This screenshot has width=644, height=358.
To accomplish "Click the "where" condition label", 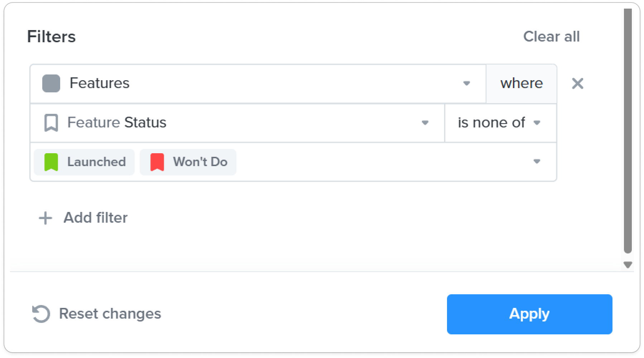I will [521, 83].
